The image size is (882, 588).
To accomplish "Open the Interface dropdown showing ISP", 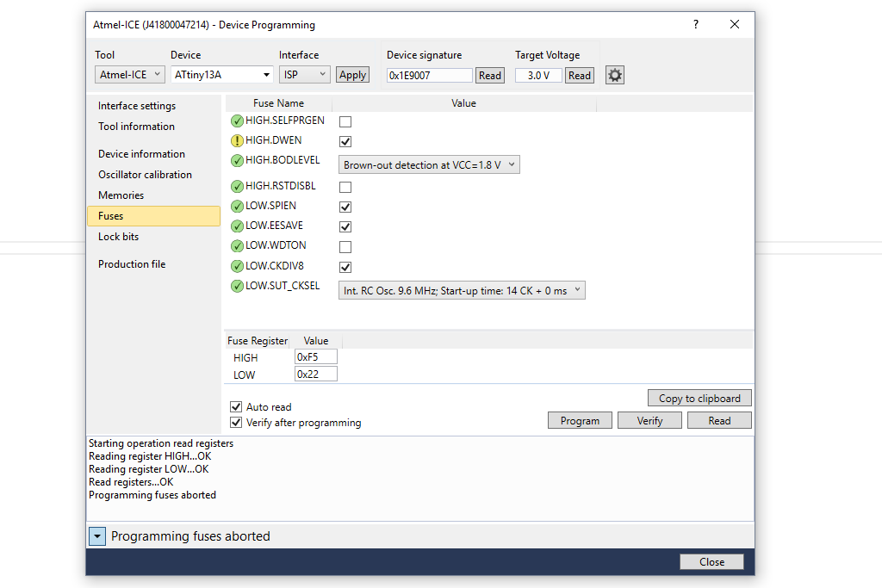I will click(x=304, y=74).
